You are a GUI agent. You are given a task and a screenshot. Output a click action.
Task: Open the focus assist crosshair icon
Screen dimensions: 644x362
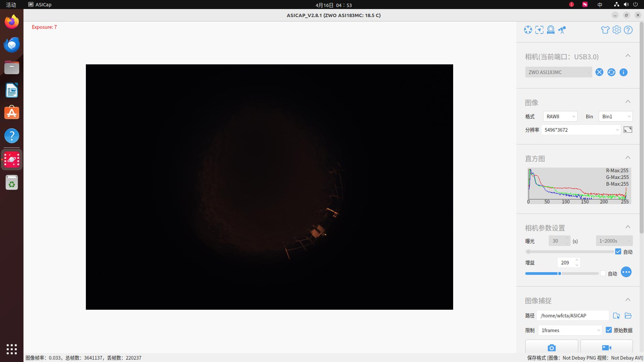(x=539, y=30)
